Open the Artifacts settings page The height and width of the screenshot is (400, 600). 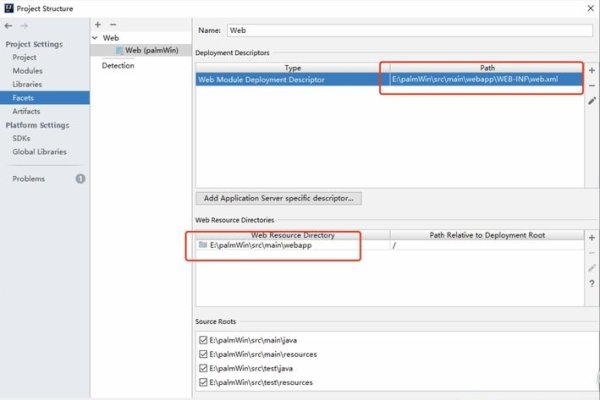pyautogui.click(x=27, y=111)
